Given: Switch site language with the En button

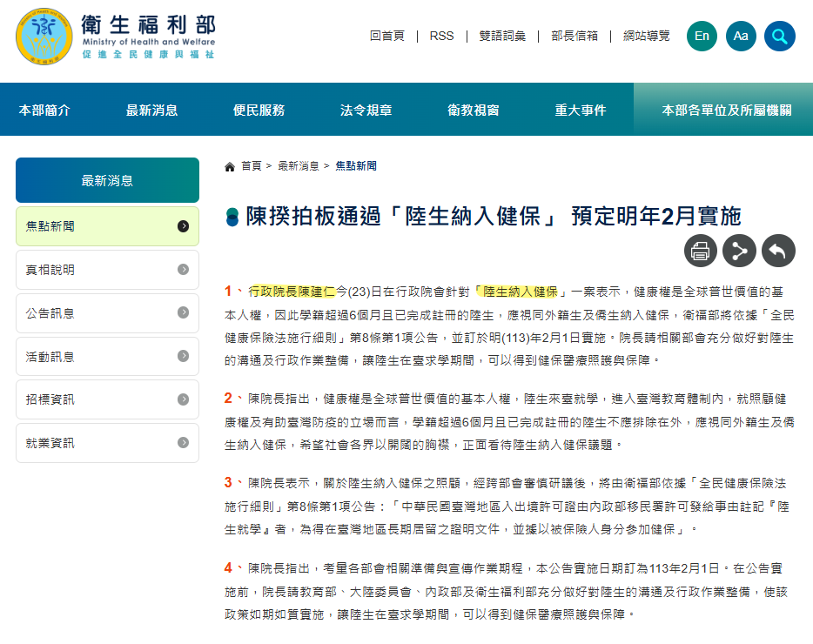Looking at the screenshot, I should click(702, 36).
